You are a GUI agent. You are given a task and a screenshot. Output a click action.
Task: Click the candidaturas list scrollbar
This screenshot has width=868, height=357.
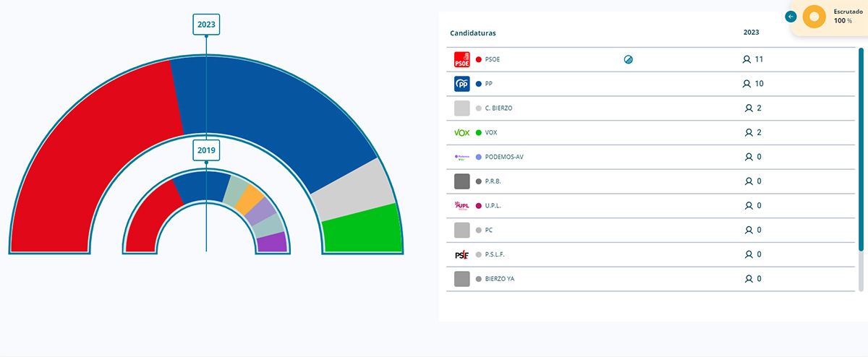coord(861,152)
